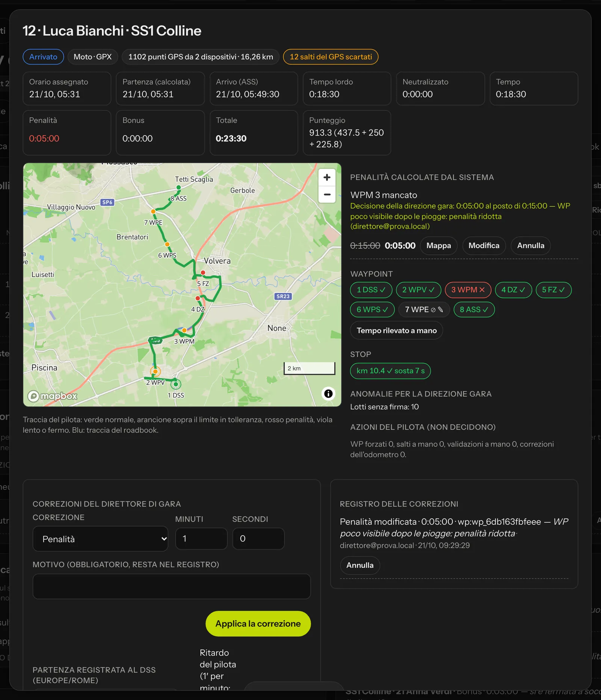Image resolution: width=601 pixels, height=700 pixels.
Task: Select the 8 ASS finish marker on map
Action: point(178,187)
